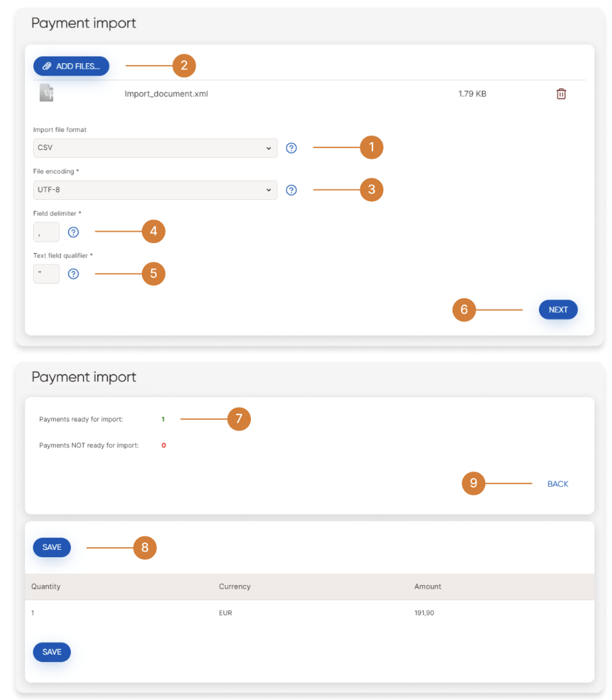Select the Import_document.xml file name
Viewport: 612px width, 700px height.
point(166,94)
